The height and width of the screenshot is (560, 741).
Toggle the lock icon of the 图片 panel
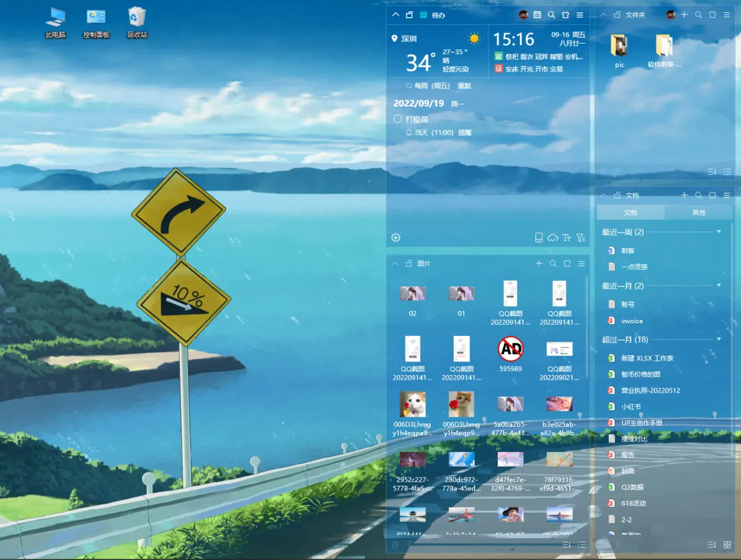409,263
